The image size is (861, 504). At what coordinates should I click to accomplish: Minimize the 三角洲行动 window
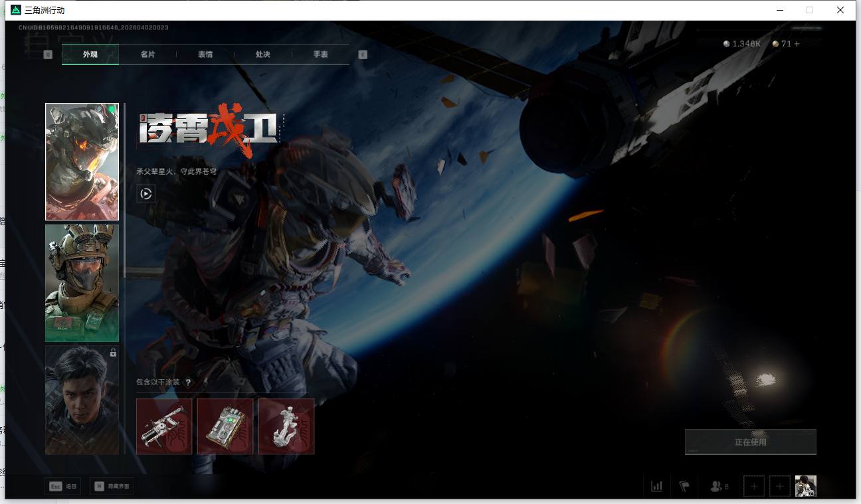pyautogui.click(x=779, y=10)
